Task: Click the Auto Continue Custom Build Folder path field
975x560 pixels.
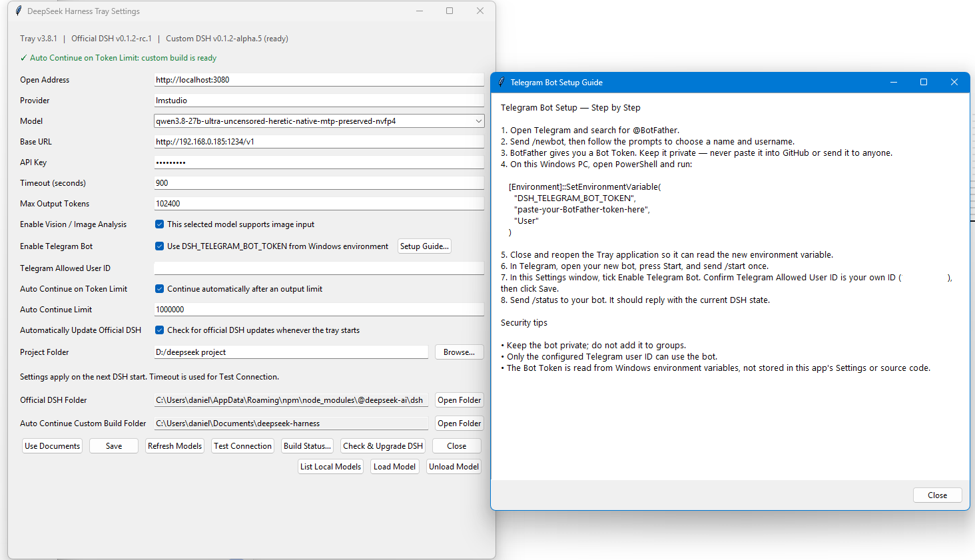Action: 291,423
